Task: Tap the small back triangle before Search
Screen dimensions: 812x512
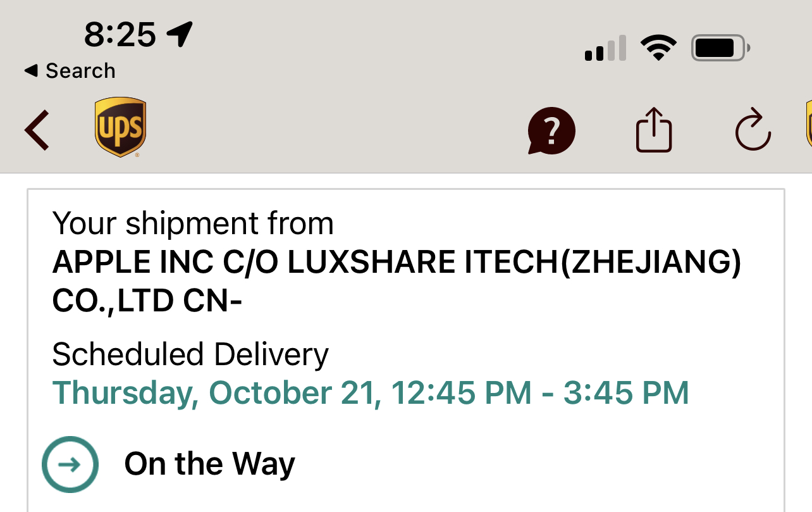Action: pos(31,71)
